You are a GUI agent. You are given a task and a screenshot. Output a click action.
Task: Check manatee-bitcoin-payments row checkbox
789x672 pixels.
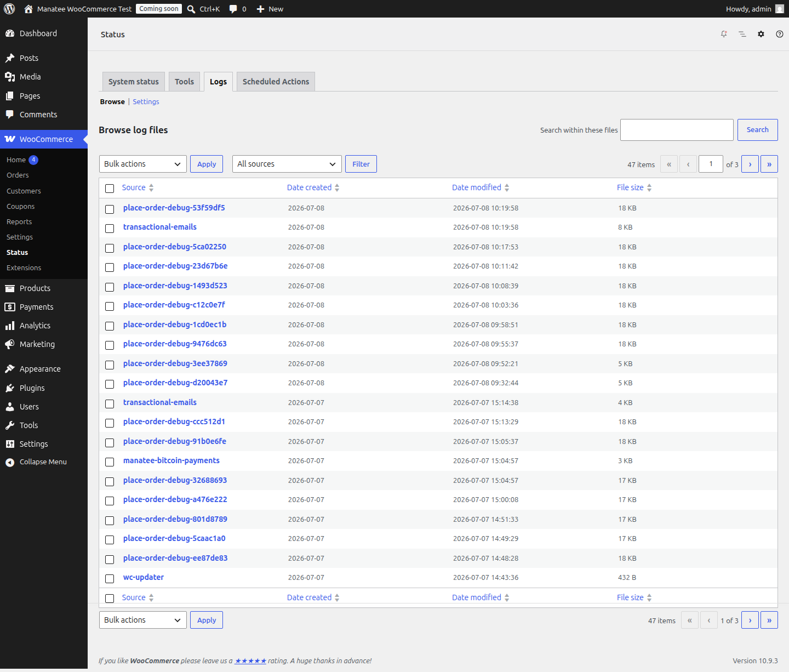click(110, 462)
